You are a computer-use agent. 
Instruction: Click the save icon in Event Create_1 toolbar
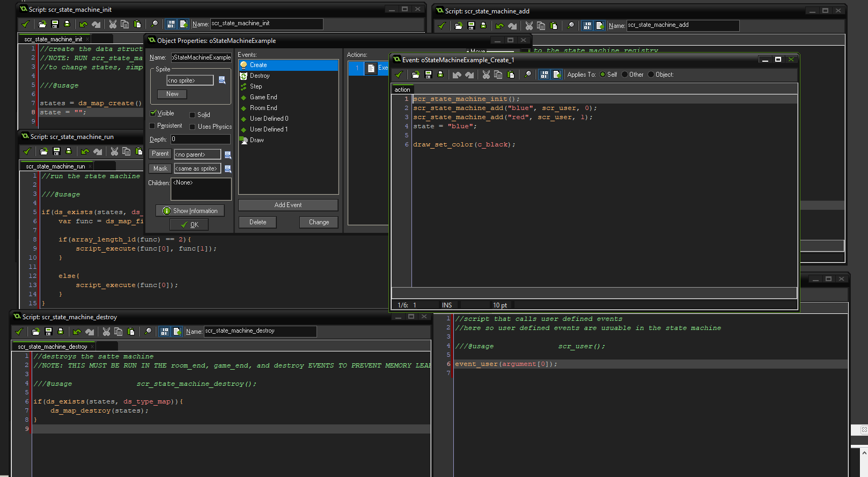[428, 75]
